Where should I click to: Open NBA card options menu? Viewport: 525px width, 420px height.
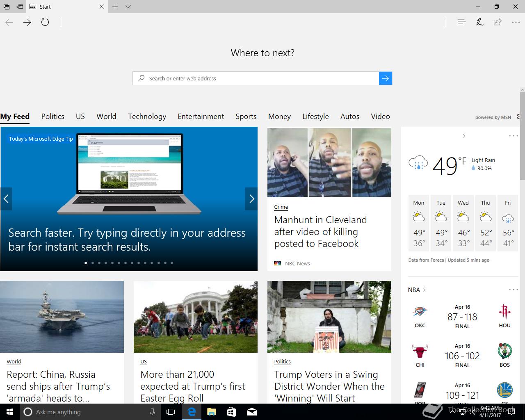pos(514,290)
